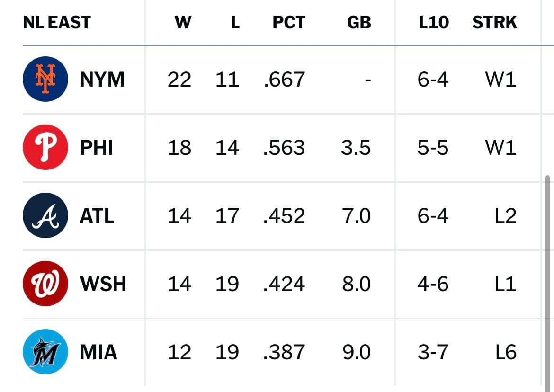This screenshot has width=554, height=392.
Task: Click the Atlanta Braves logo
Action: pyautogui.click(x=45, y=215)
